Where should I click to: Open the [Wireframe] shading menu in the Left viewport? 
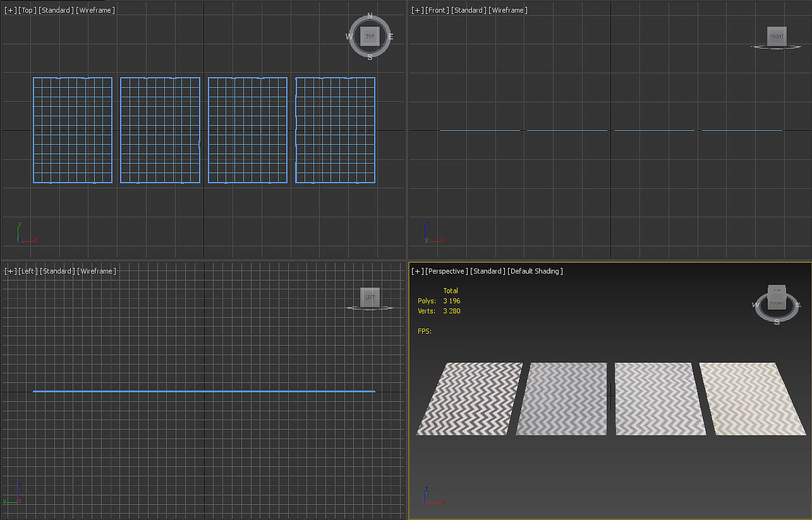pyautogui.click(x=97, y=271)
